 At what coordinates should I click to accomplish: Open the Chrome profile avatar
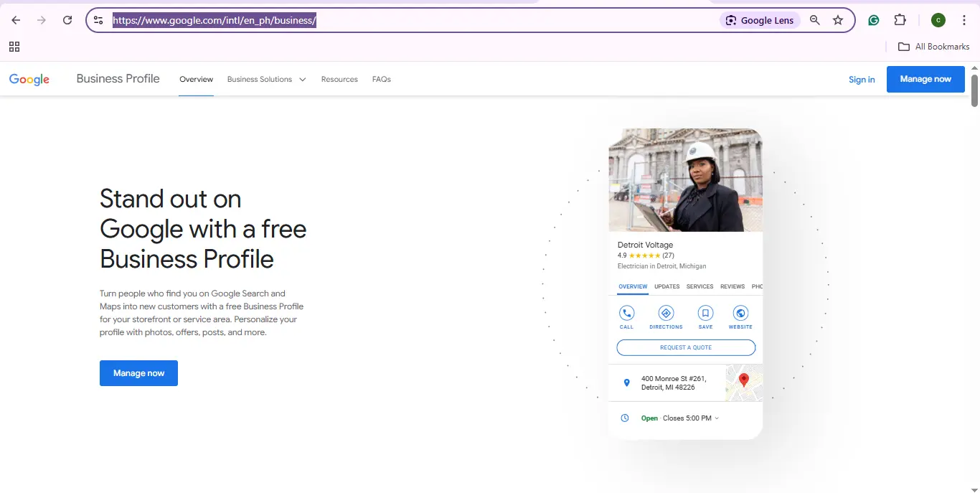(938, 20)
